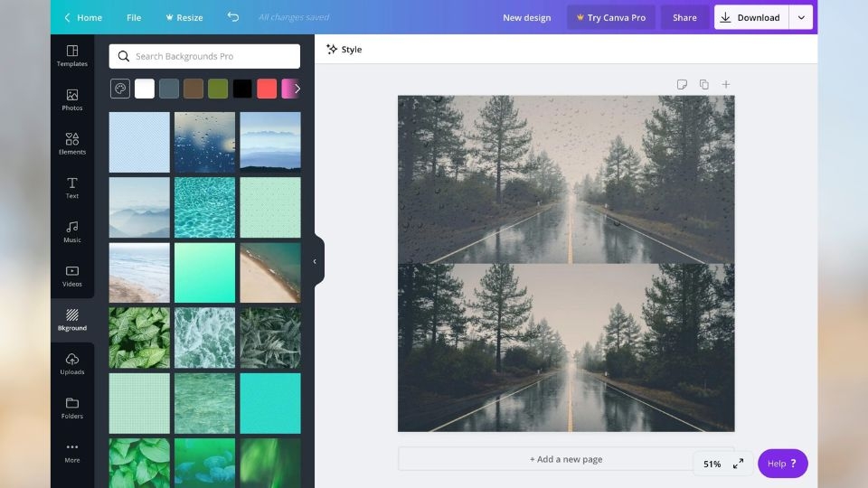868x488 pixels.
Task: Click the undo arrow icon
Action: [x=233, y=17]
